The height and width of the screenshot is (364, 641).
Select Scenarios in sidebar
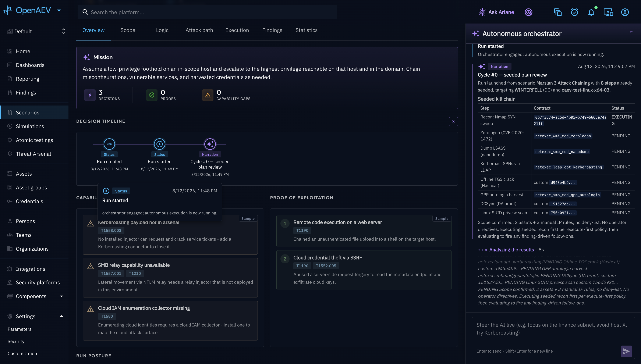coord(34,113)
